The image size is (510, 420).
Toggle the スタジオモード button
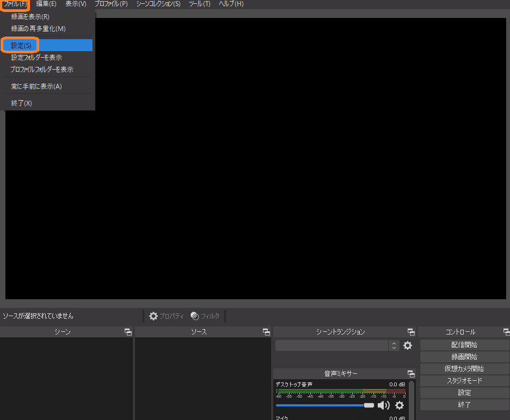tap(464, 381)
